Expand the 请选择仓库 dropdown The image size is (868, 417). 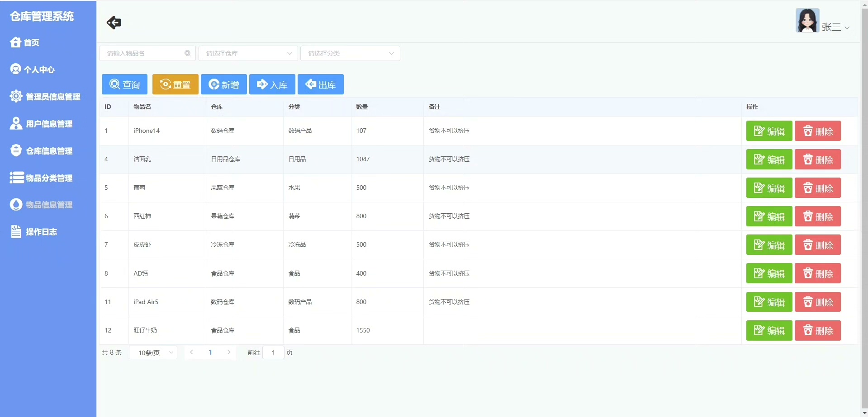(x=248, y=53)
